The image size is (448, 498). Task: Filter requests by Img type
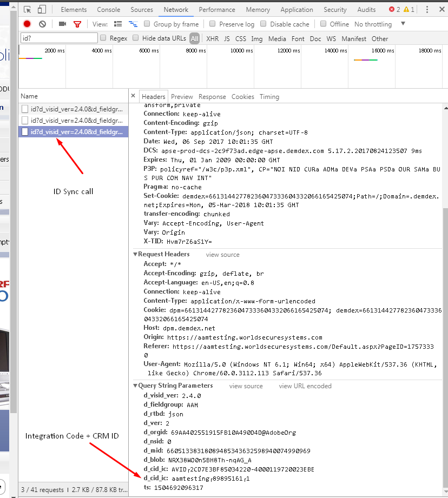coord(256,39)
